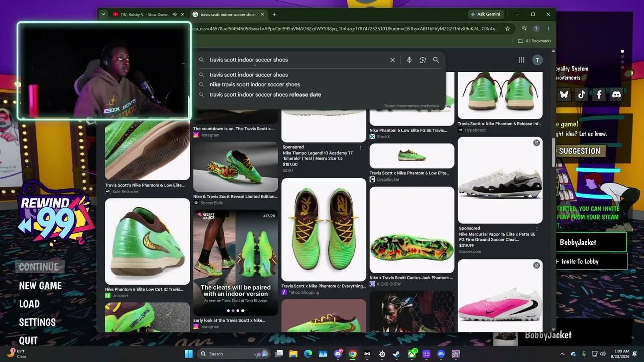Mute the Bobby V. YouTube tab audio
The image size is (644, 362).
[174, 14]
